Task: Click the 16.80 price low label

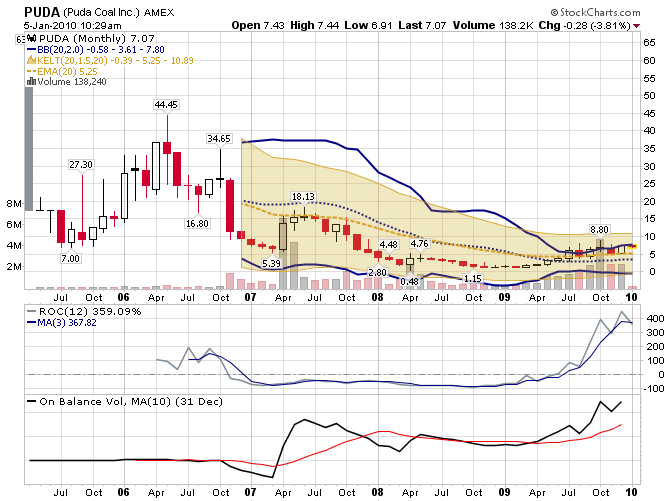Action: click(x=197, y=223)
